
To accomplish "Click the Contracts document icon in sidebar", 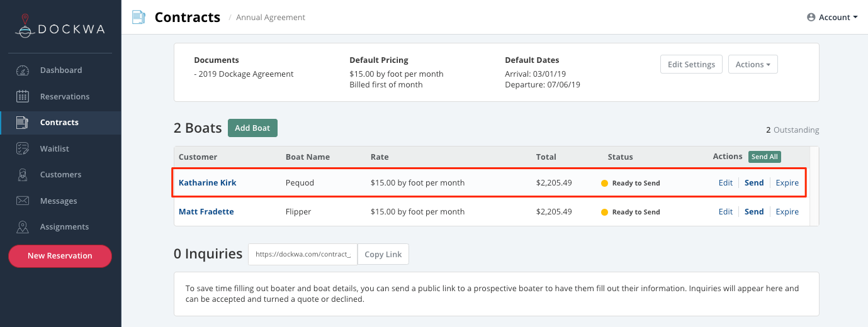I will coord(23,123).
